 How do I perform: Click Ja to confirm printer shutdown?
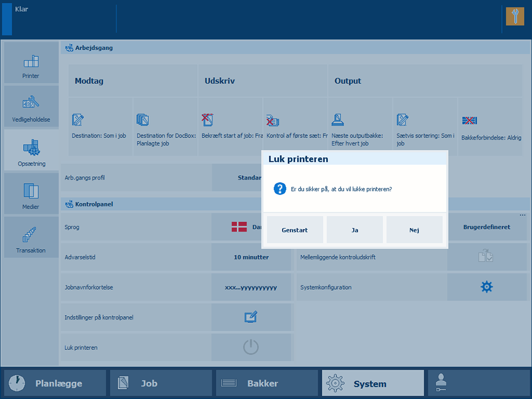tap(354, 230)
